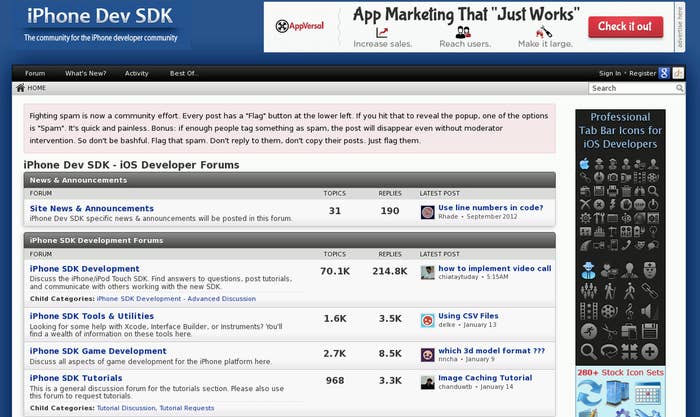
Task: Click the 968 topics count
Action: tap(335, 381)
